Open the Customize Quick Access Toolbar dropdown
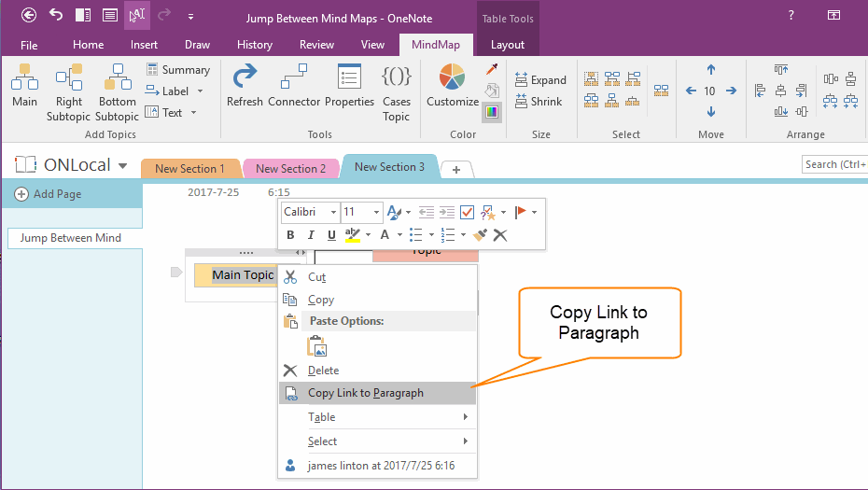The height and width of the screenshot is (490, 868). point(190,17)
